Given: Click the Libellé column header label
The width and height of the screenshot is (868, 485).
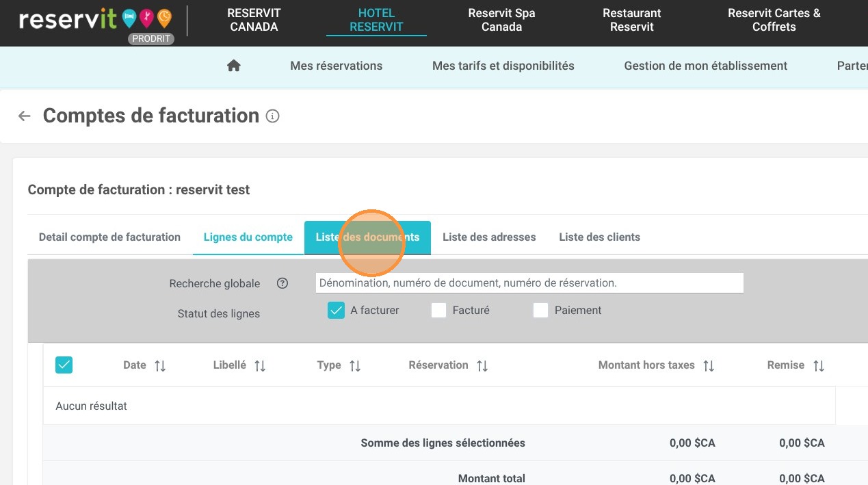Looking at the screenshot, I should click(x=230, y=365).
